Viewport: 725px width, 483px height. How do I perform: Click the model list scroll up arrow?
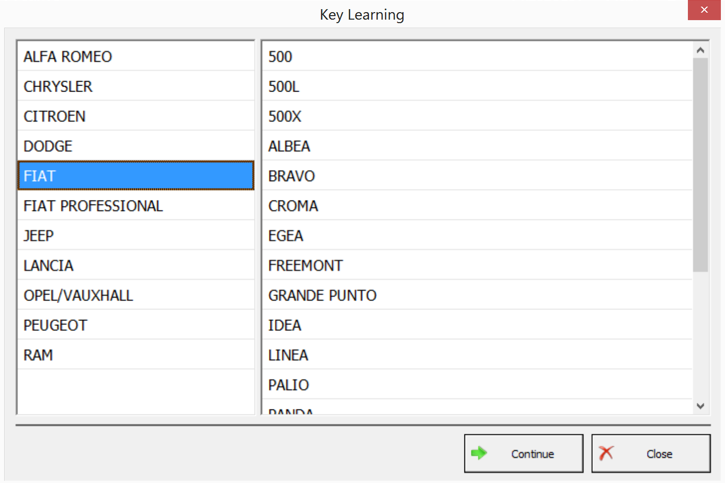pyautogui.click(x=700, y=50)
